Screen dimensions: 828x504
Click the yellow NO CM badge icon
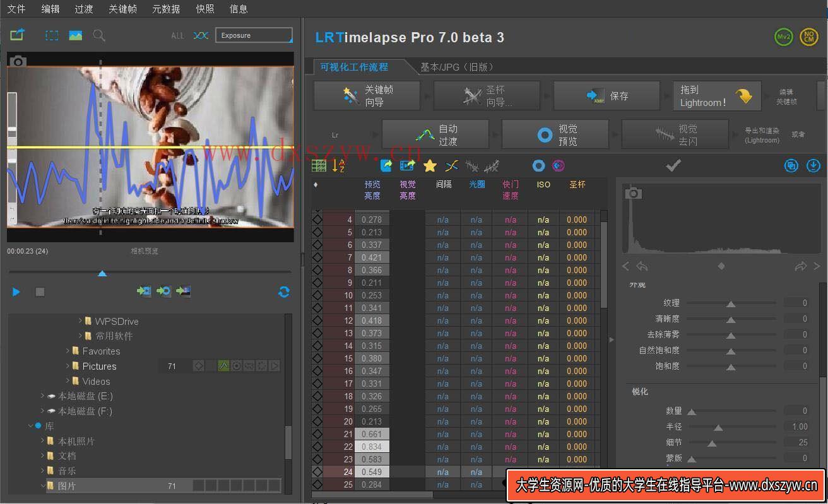(x=808, y=37)
